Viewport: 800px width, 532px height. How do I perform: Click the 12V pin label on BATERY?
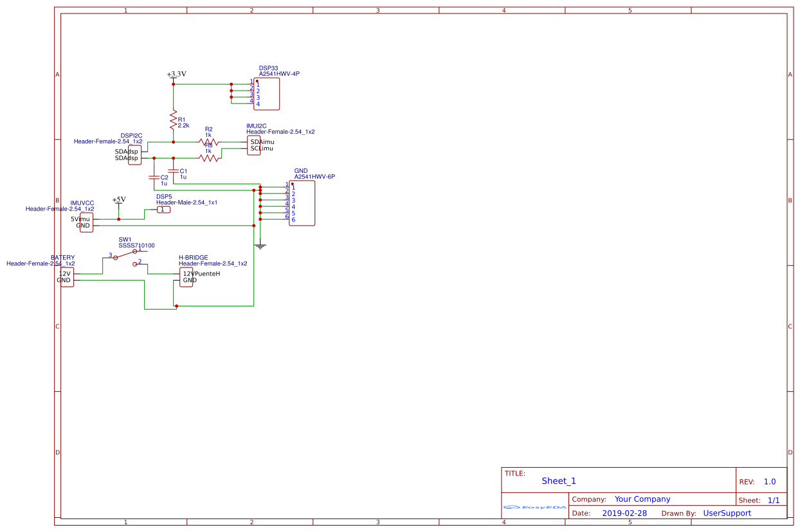[65, 274]
